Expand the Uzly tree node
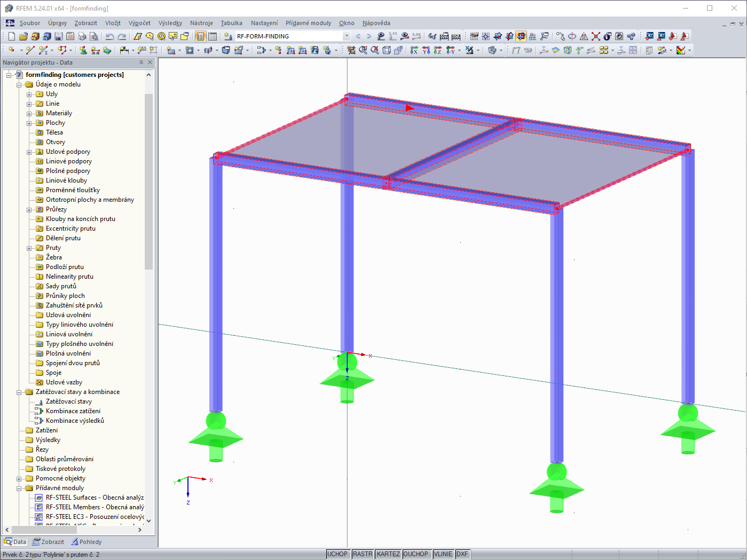The image size is (747, 560). (28, 93)
